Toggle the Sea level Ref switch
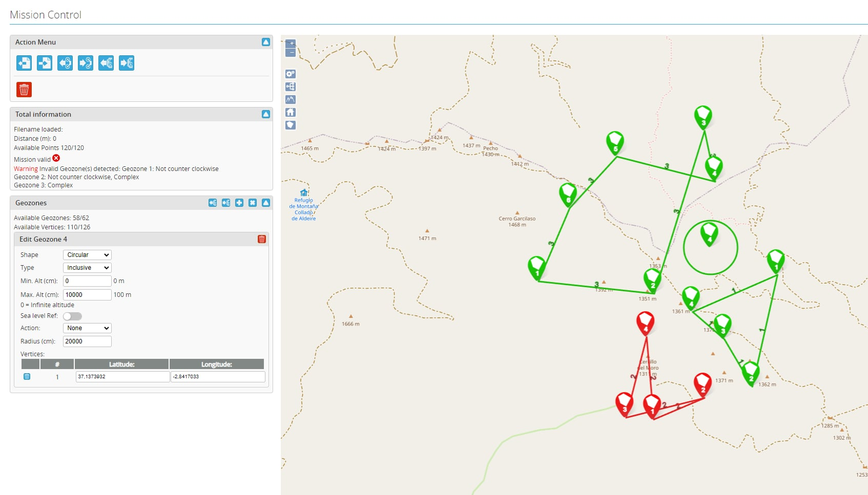Image resolution: width=868 pixels, height=495 pixels. 72,316
